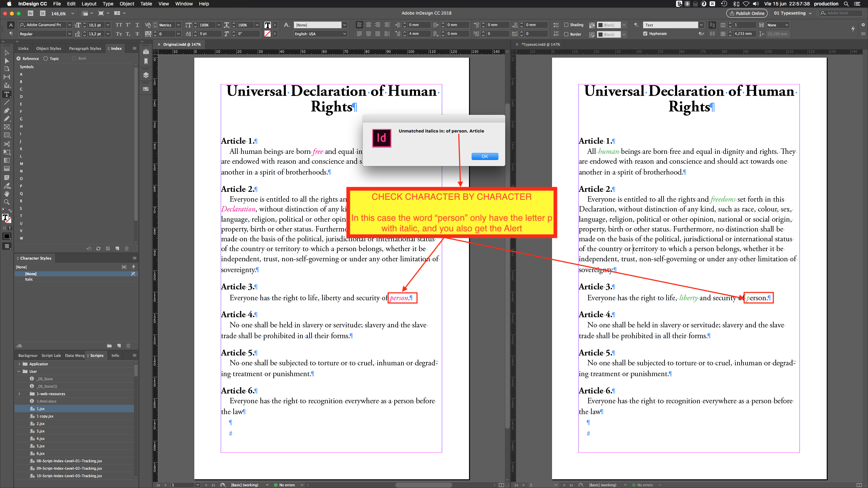
Task: Open the English: USA language dropdown
Action: point(344,34)
